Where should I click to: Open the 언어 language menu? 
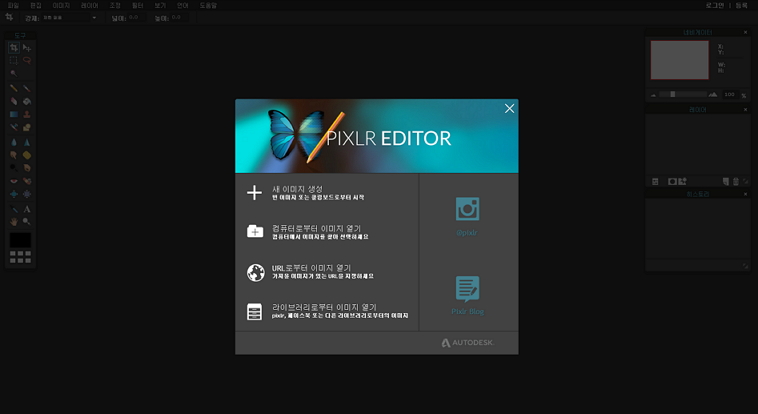tap(183, 5)
